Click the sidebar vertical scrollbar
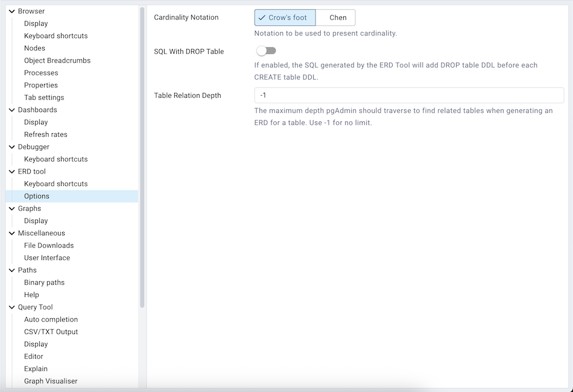Viewport: 573px width, 392px height. coord(142,157)
